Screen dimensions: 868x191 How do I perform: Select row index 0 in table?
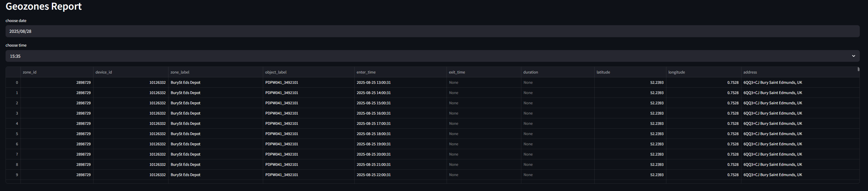tap(13, 83)
